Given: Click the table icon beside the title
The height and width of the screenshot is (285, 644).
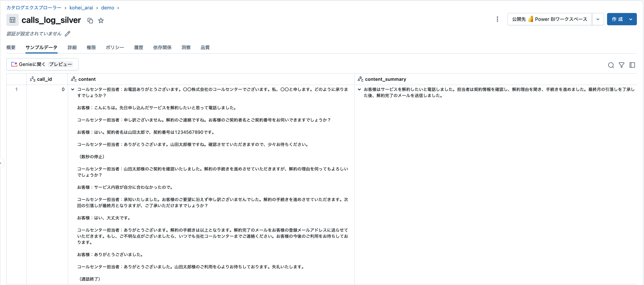Looking at the screenshot, I should tap(12, 20).
